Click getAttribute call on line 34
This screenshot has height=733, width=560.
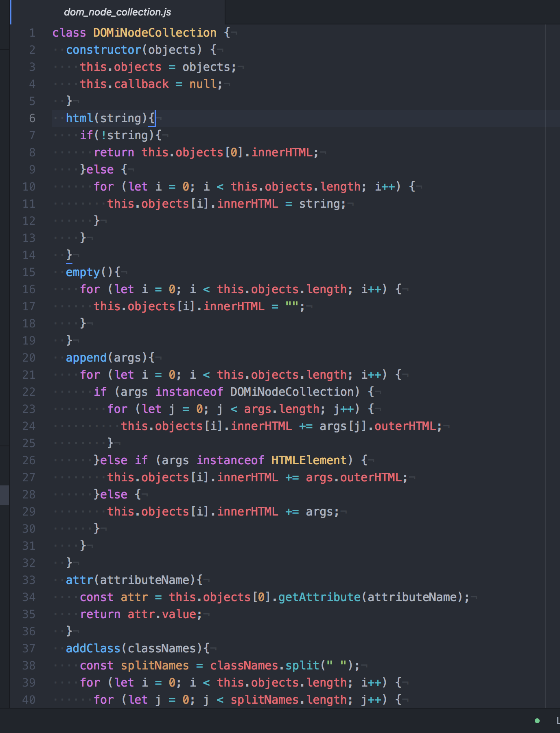pyautogui.click(x=319, y=597)
